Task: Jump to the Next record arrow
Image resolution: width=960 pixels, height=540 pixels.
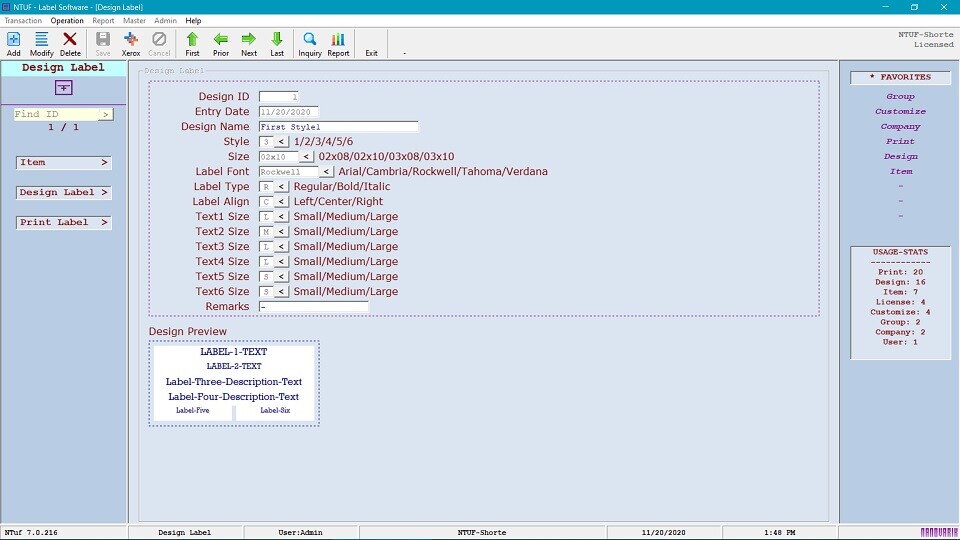Action: point(249,40)
